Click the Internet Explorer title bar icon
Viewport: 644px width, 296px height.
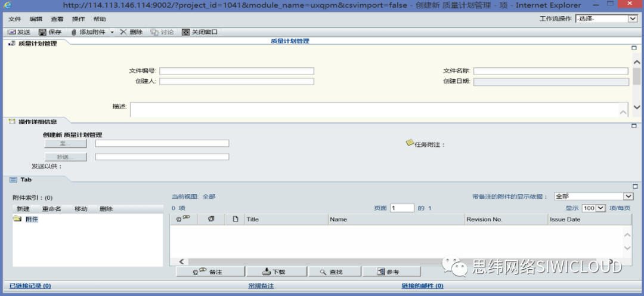[x=7, y=5]
